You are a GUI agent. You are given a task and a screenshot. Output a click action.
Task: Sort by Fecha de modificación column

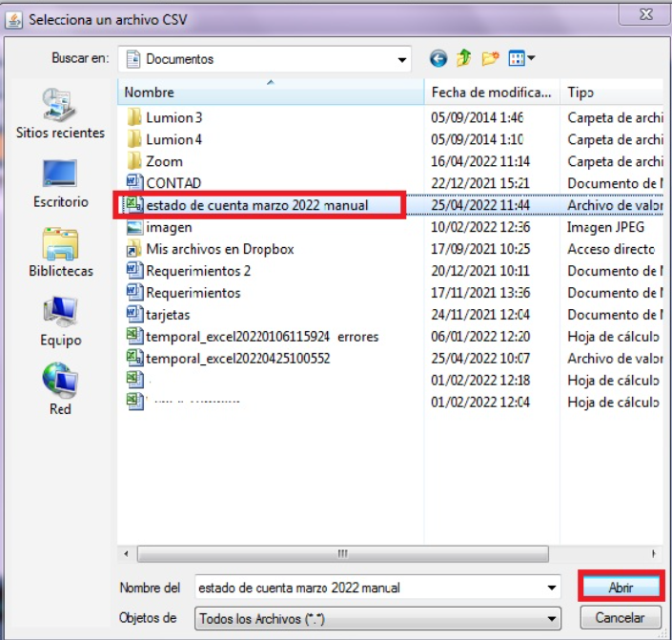[x=491, y=93]
